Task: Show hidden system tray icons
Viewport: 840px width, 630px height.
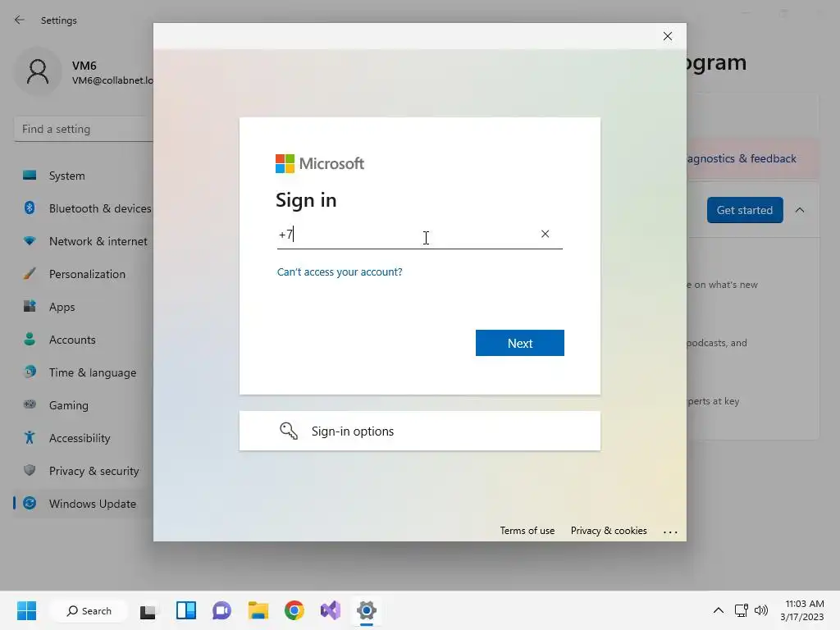Action: (x=719, y=610)
